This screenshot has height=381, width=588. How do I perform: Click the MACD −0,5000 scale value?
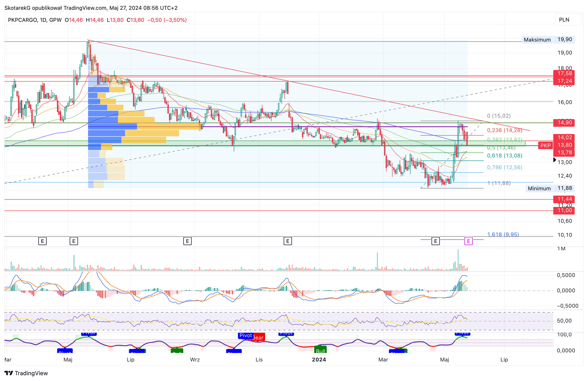pyautogui.click(x=568, y=306)
